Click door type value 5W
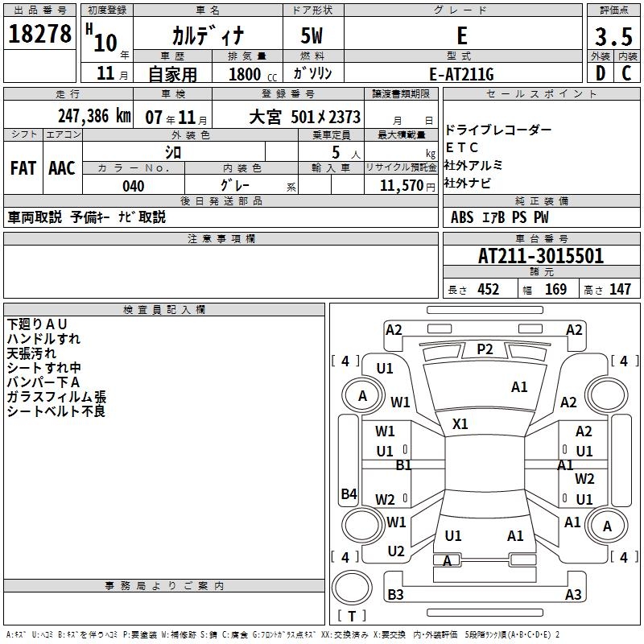Screen dimensions: 644x644 312,35
